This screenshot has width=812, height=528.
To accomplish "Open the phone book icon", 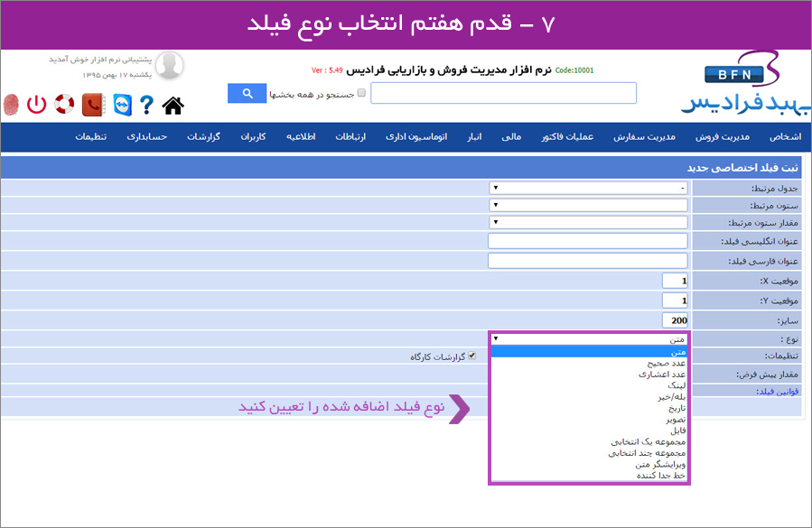I will click(x=93, y=105).
